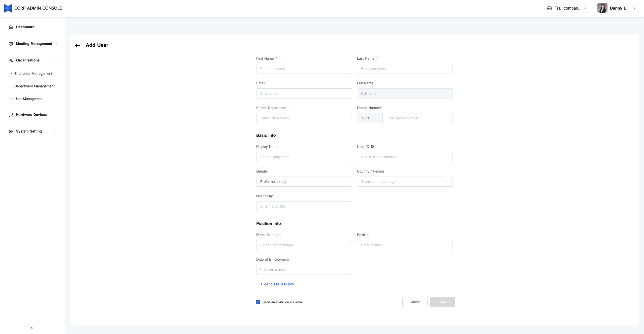Open the Gender dropdown

pos(304,182)
